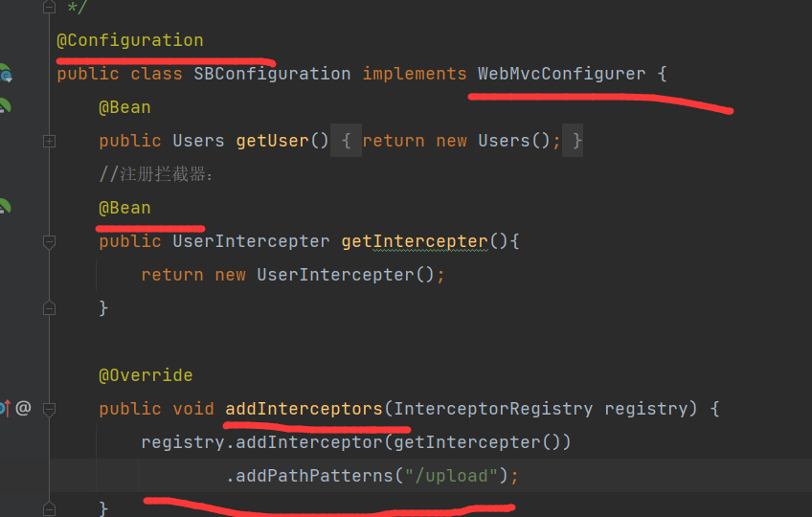Image resolution: width=812 pixels, height=517 pixels.
Task: Click the Spring bean gutter icon beside getIntercepter's @Bean
Action: point(5,207)
